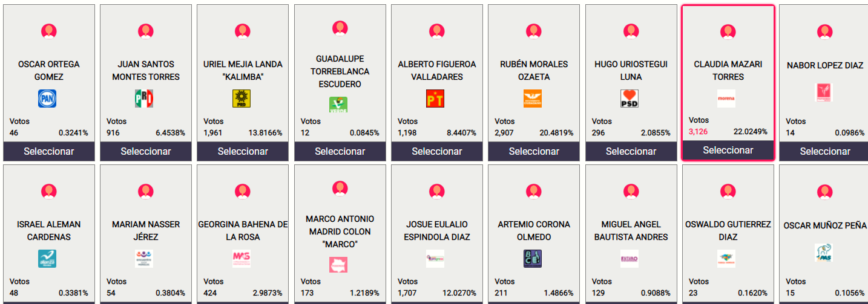The width and height of the screenshot is (868, 304).
Task: Click the Josue Eulalio Espindola Diaz name
Action: [436, 231]
